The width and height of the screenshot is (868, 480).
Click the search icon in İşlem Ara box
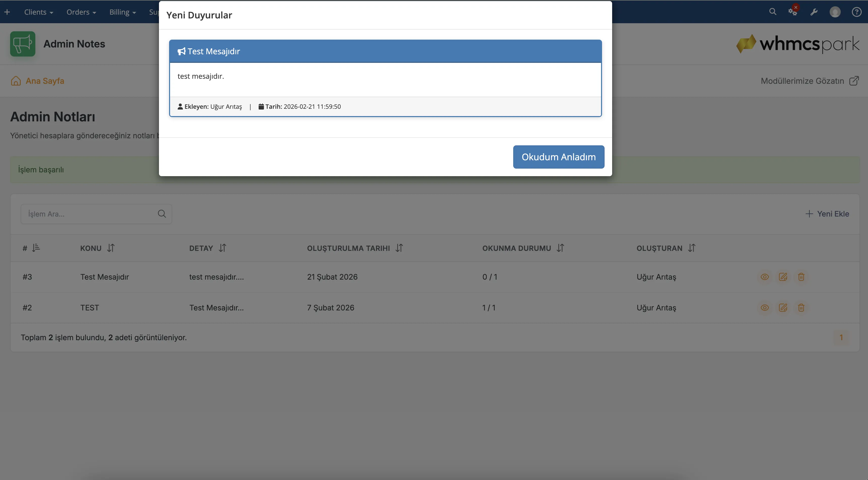(x=162, y=214)
